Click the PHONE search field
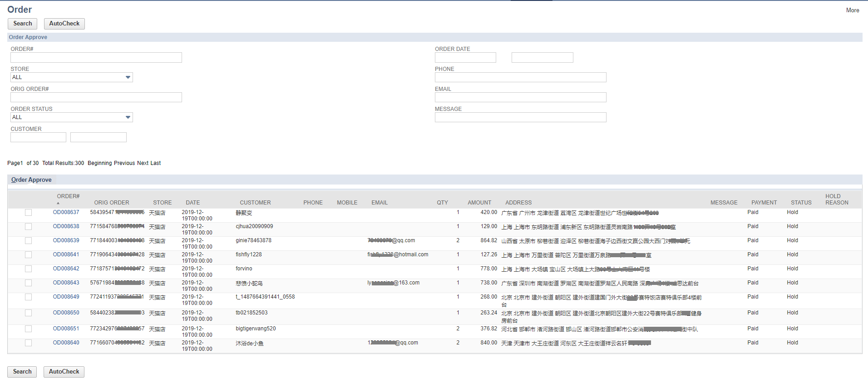 (x=520, y=78)
